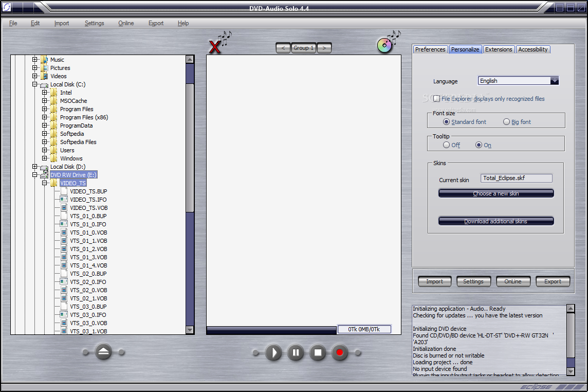Click the Local Disk (C:) drive icon
The image size is (588, 392).
tap(44, 85)
